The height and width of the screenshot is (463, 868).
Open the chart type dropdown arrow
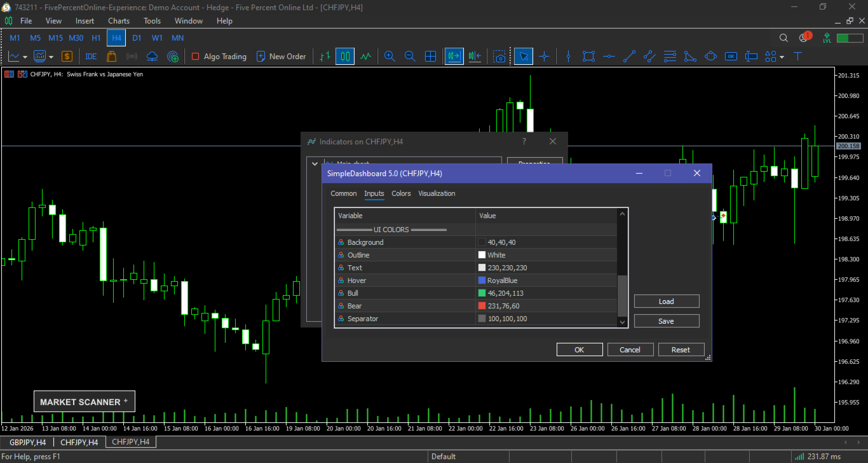[x=25, y=57]
